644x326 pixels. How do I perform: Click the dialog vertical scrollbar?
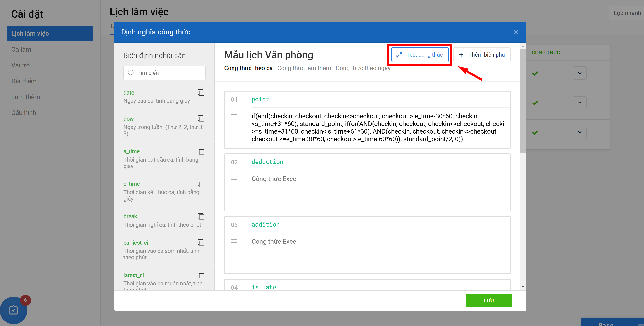[523, 100]
